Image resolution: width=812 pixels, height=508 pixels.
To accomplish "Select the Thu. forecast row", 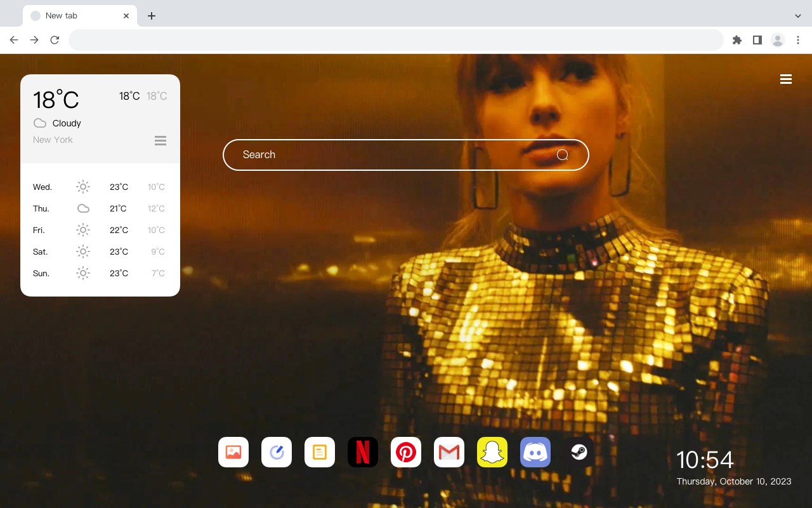I will coord(100,208).
